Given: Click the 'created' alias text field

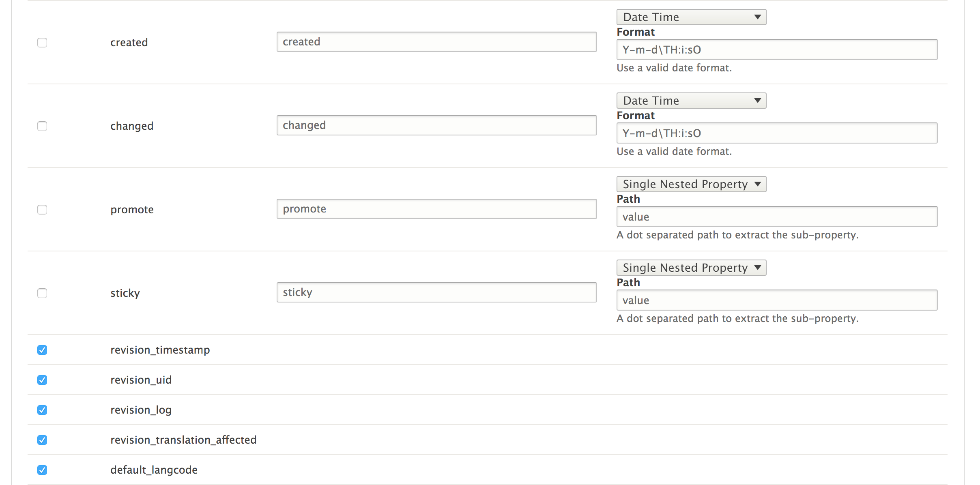Looking at the screenshot, I should pyautogui.click(x=436, y=42).
